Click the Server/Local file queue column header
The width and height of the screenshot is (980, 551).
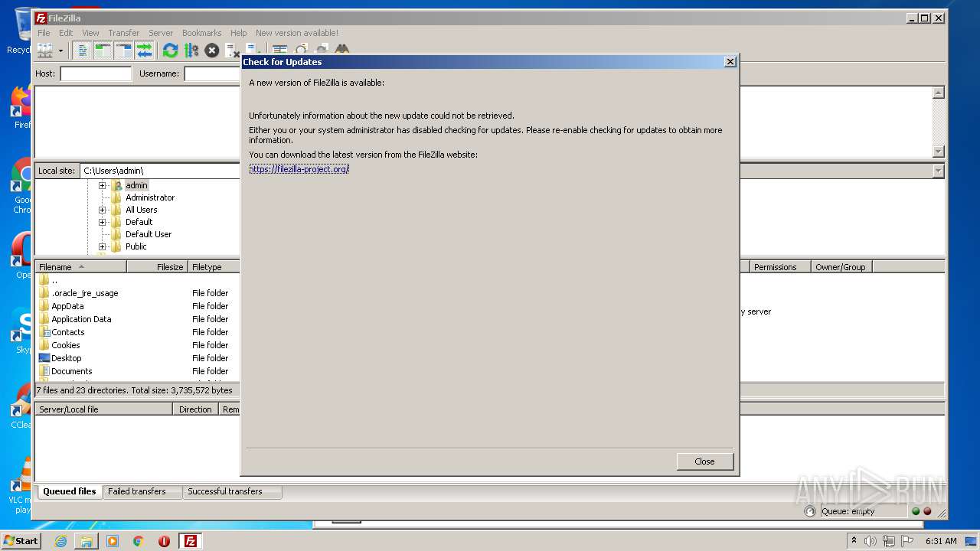[x=103, y=409]
